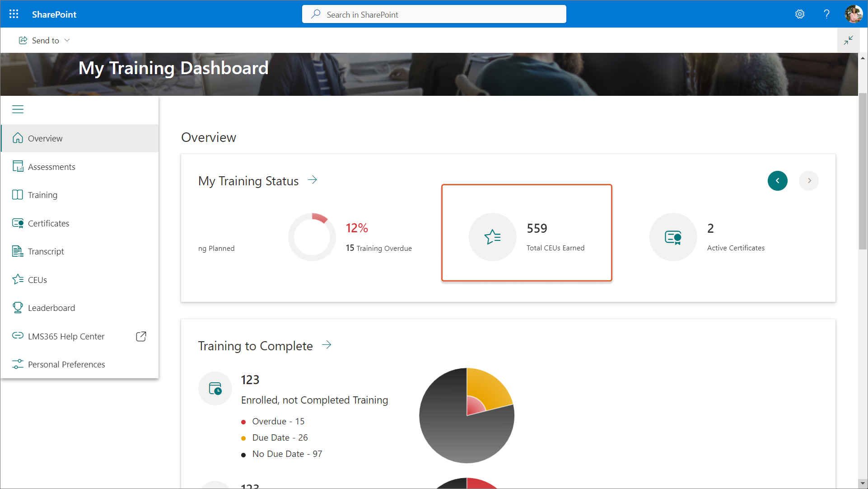Open the Assessments navigation item
This screenshot has width=868, height=489.
pos(51,167)
